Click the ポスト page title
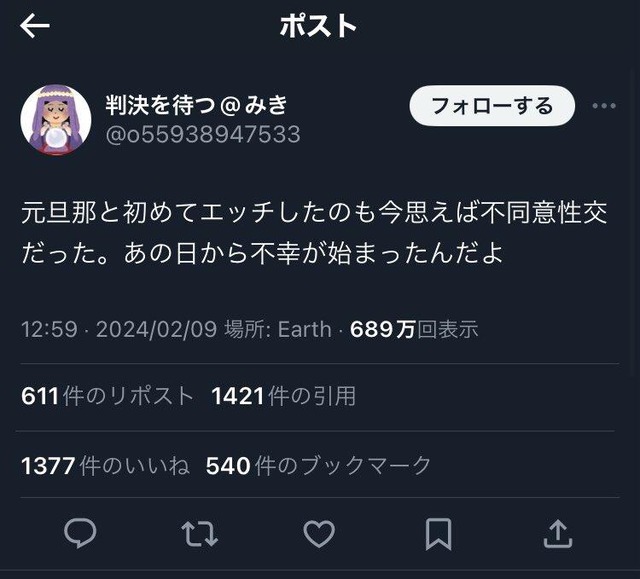The image size is (640, 579). point(318,26)
